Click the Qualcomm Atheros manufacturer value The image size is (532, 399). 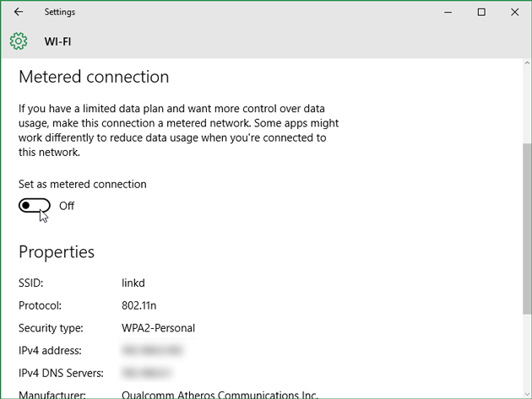coord(220,394)
